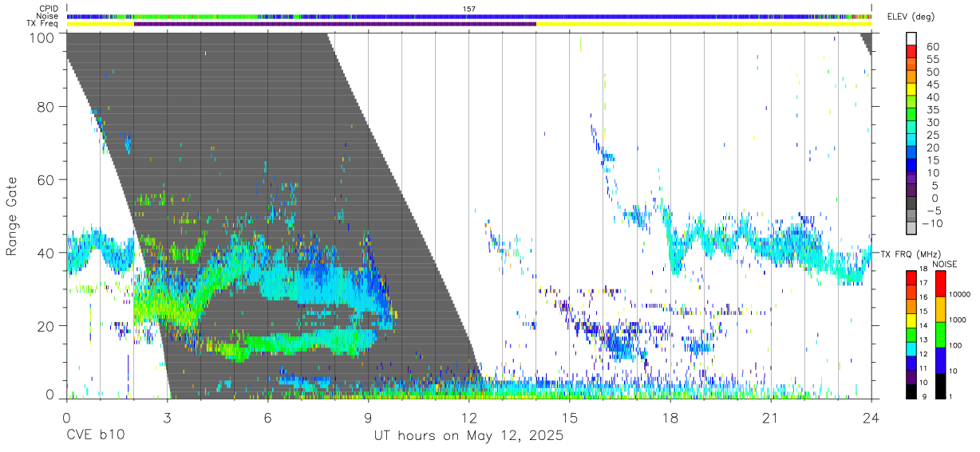The height and width of the screenshot is (452, 980).
Task: Click the y-axis tick label 80
Action: (x=46, y=107)
